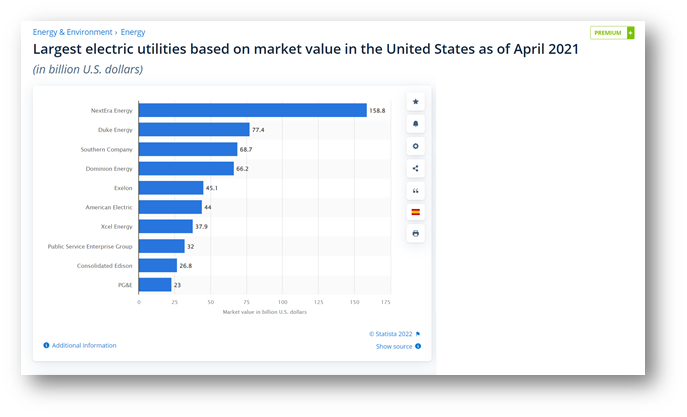This screenshot has width=687, height=417.
Task: Click the 45.1 value label
Action: pyautogui.click(x=212, y=188)
